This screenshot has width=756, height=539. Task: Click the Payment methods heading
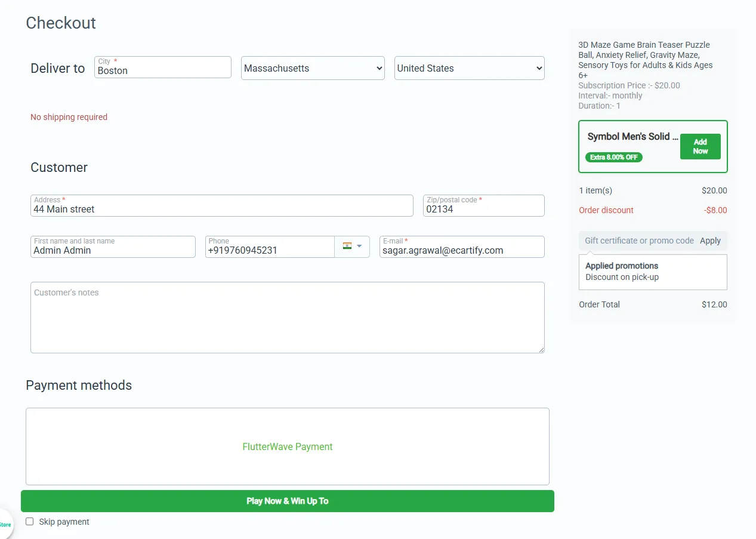click(79, 385)
